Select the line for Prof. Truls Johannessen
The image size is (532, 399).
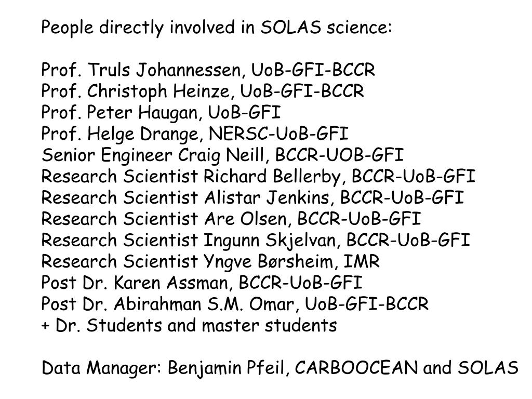pyautogui.click(x=208, y=70)
